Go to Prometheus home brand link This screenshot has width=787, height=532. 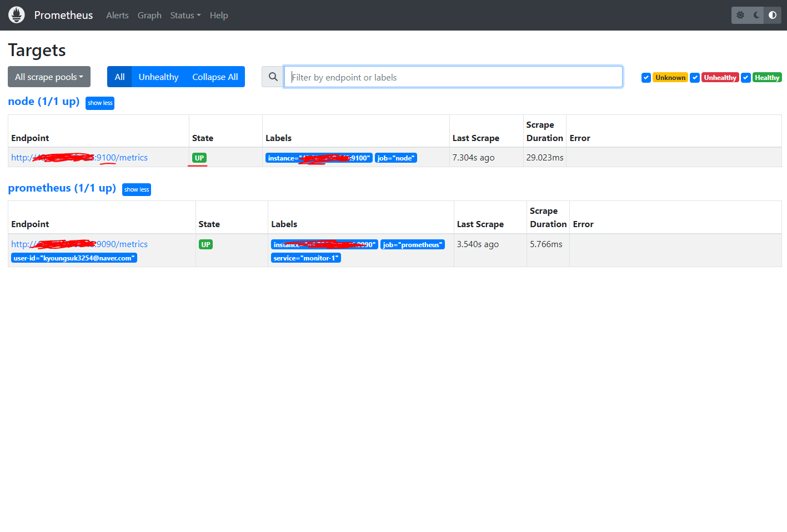(x=63, y=15)
